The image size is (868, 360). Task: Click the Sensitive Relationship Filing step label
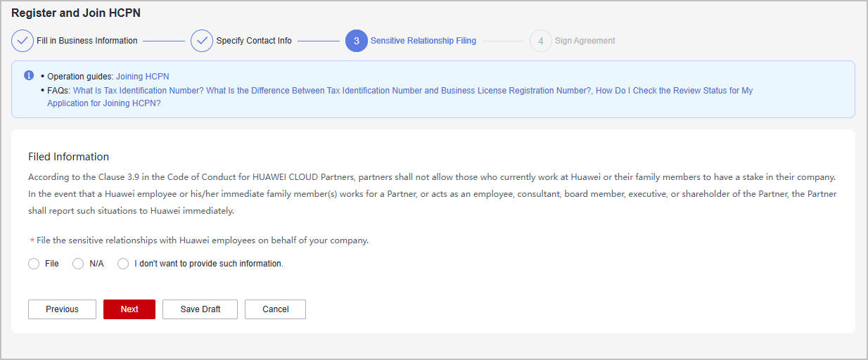click(x=423, y=41)
